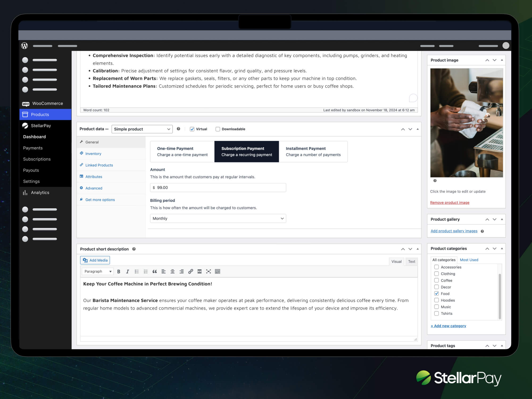Click help icon below product image
Viewport: 532px width, 399px height.
coord(435,181)
